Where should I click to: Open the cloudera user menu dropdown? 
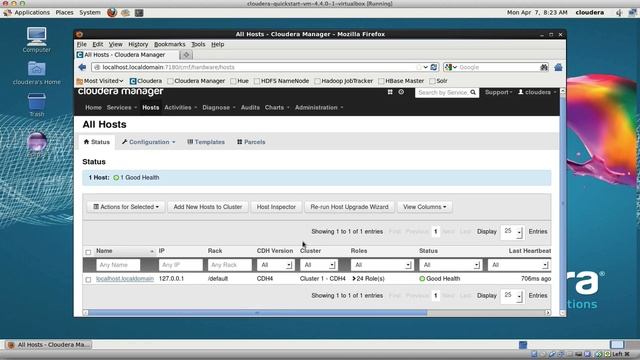(x=537, y=93)
